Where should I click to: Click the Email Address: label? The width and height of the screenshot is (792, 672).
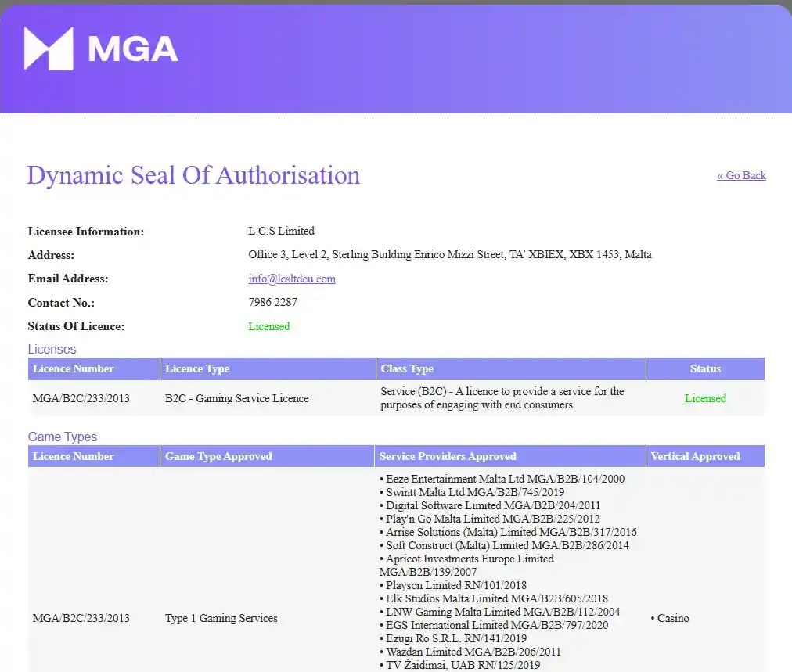67,279
